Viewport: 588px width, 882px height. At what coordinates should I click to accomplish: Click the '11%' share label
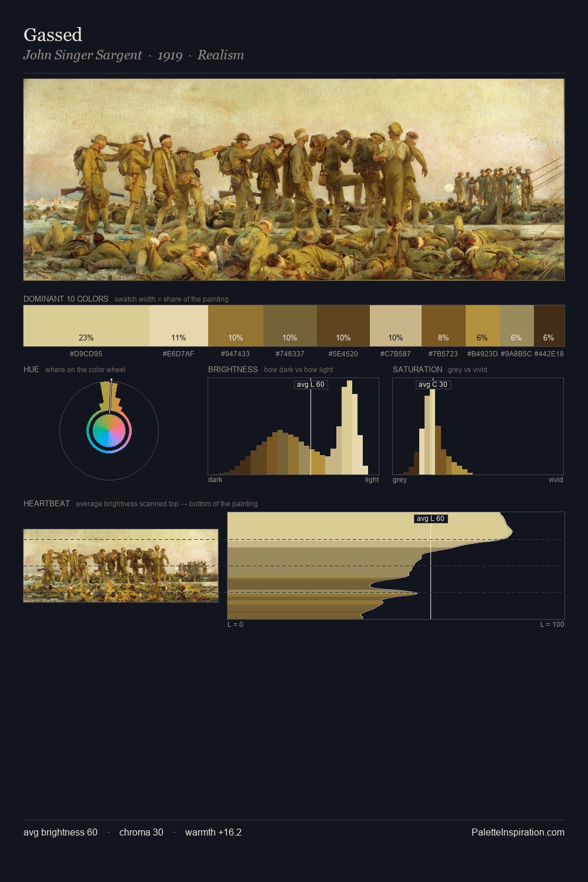[x=179, y=338]
